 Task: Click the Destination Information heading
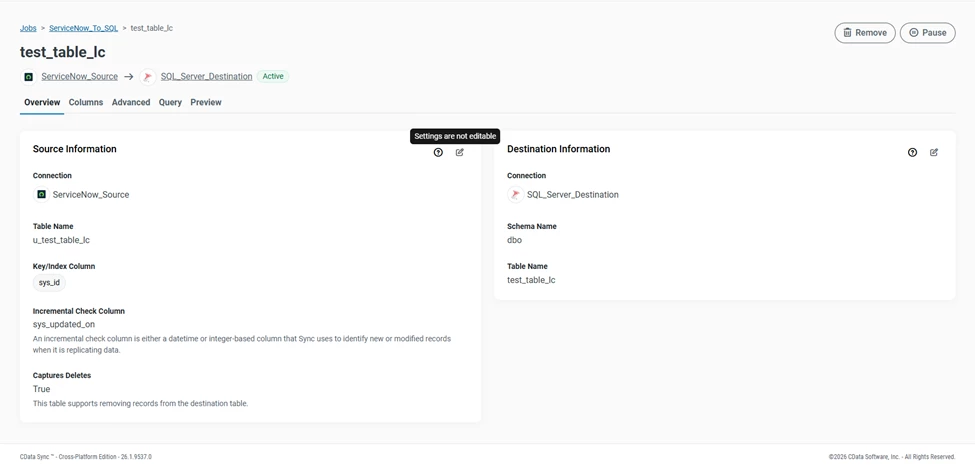pyautogui.click(x=558, y=149)
